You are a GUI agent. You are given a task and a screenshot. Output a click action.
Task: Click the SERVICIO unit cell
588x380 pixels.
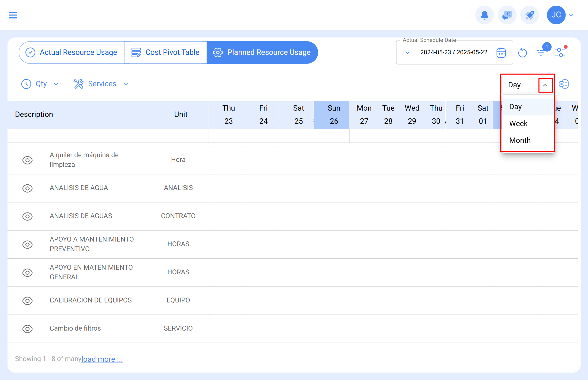coord(178,328)
